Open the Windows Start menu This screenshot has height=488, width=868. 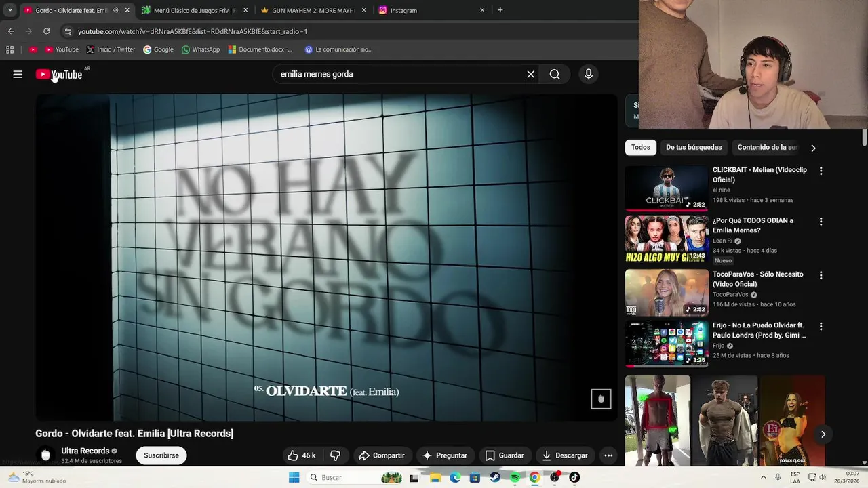coord(294,478)
